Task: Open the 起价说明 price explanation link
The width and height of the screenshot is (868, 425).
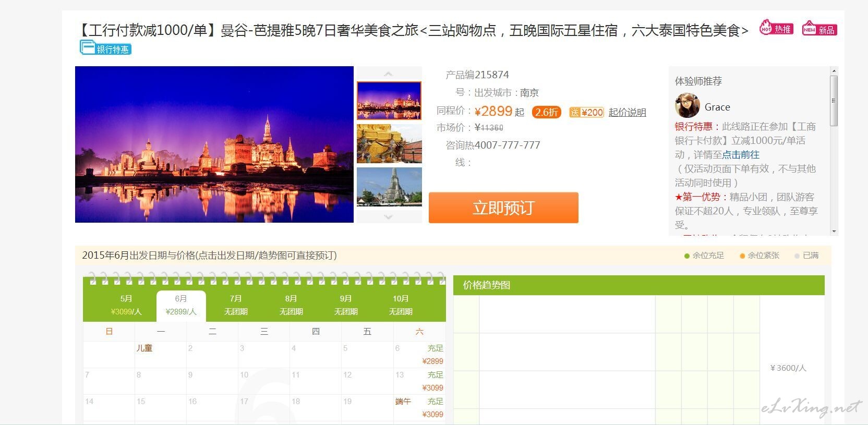Action: pos(627,112)
